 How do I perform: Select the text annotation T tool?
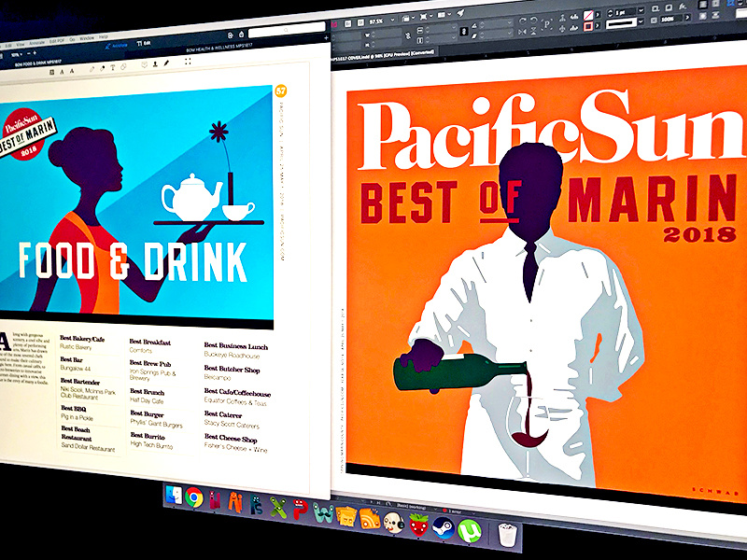click(113, 67)
